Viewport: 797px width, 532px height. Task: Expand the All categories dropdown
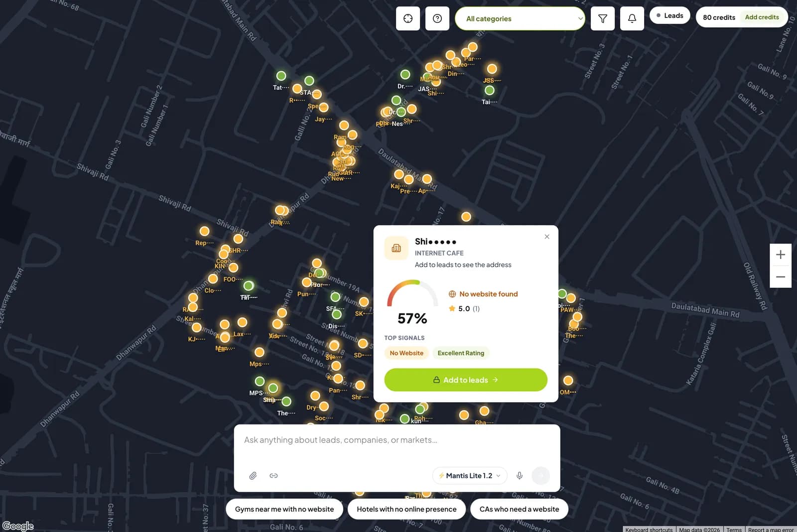[x=520, y=18]
